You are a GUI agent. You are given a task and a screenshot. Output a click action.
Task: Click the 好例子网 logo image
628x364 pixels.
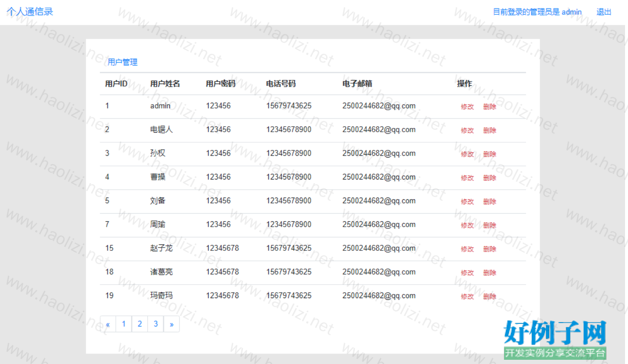(555, 339)
